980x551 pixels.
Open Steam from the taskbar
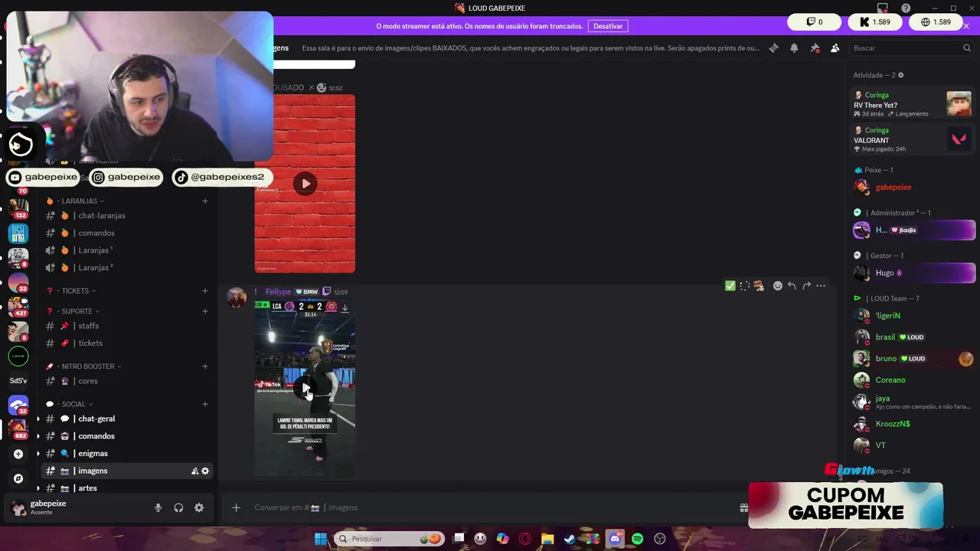(570, 539)
